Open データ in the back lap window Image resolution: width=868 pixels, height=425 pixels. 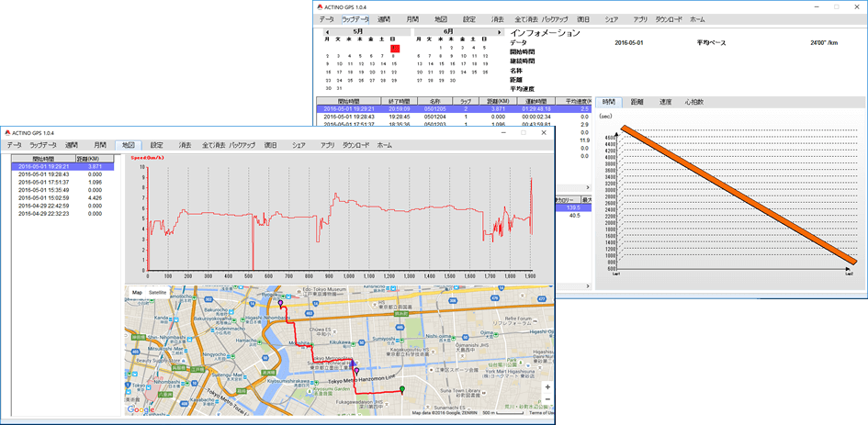[x=327, y=19]
